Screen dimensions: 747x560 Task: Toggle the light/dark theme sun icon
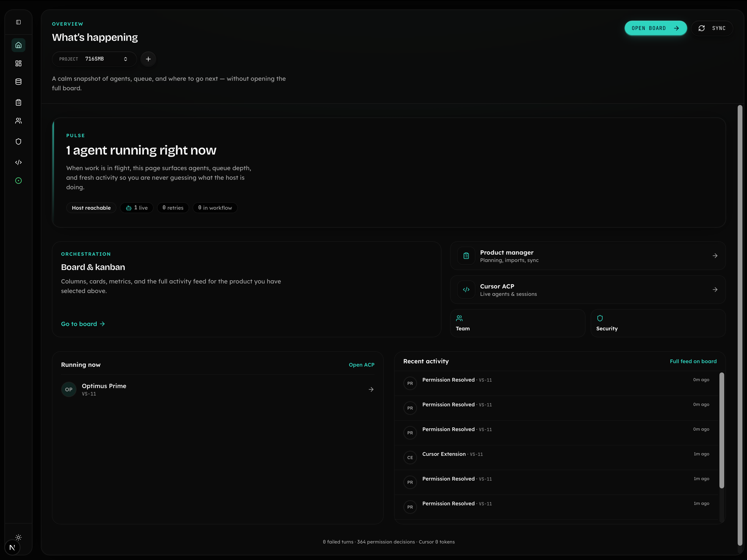[x=19, y=537]
